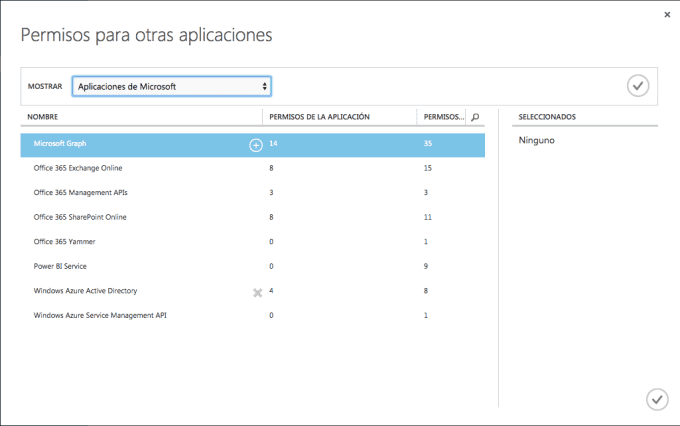The image size is (680, 426).
Task: Click the 14 value for Microsoft Graph
Action: click(273, 144)
